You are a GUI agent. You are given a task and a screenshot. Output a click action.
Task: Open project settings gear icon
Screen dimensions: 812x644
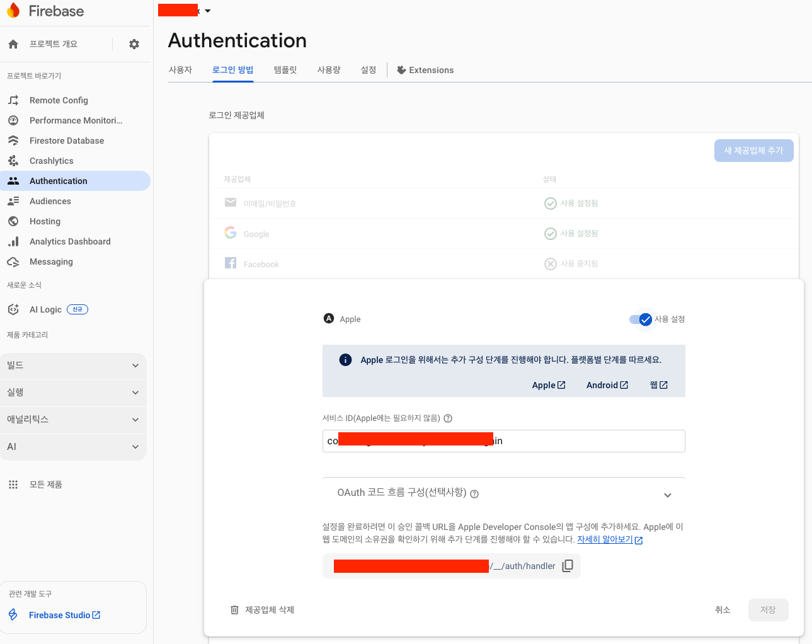134,44
